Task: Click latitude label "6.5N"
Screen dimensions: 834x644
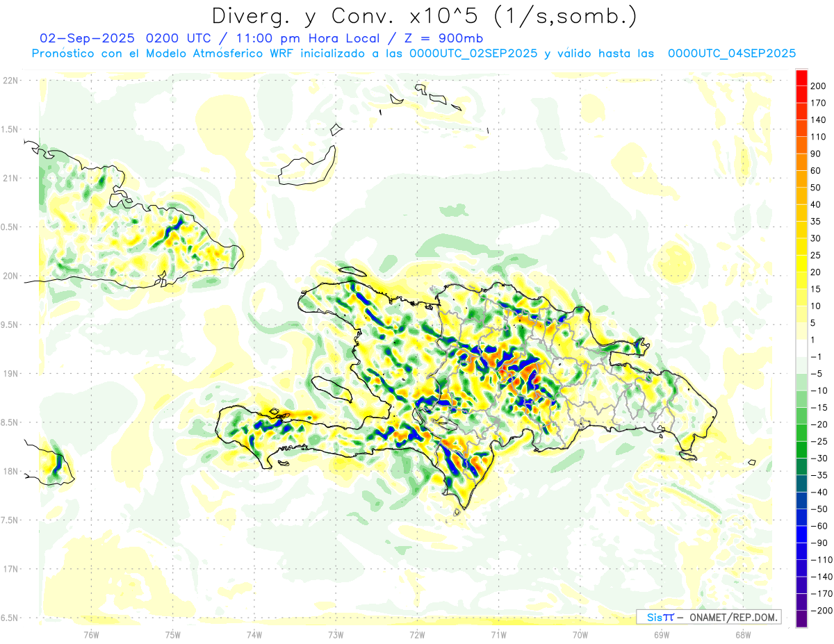Action: 10,618
